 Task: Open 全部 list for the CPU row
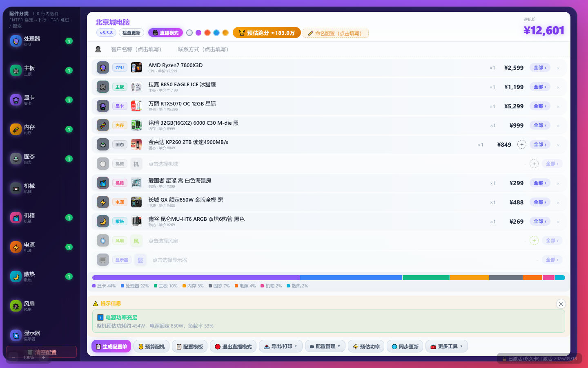pyautogui.click(x=540, y=67)
